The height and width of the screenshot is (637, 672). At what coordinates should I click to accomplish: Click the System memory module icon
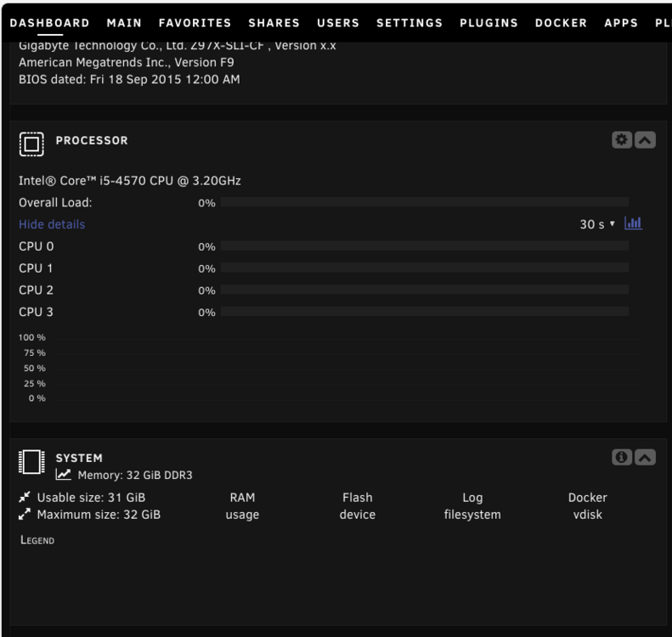[31, 462]
